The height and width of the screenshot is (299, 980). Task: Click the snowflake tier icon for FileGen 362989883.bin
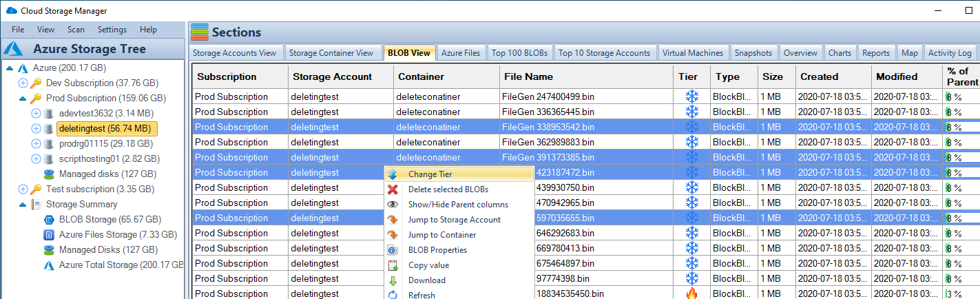pos(691,142)
